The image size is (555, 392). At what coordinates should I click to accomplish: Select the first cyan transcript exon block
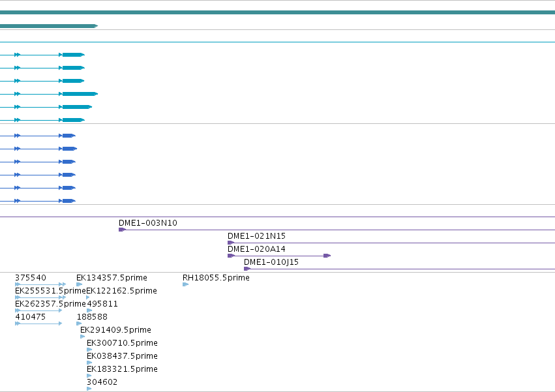pyautogui.click(x=74, y=55)
